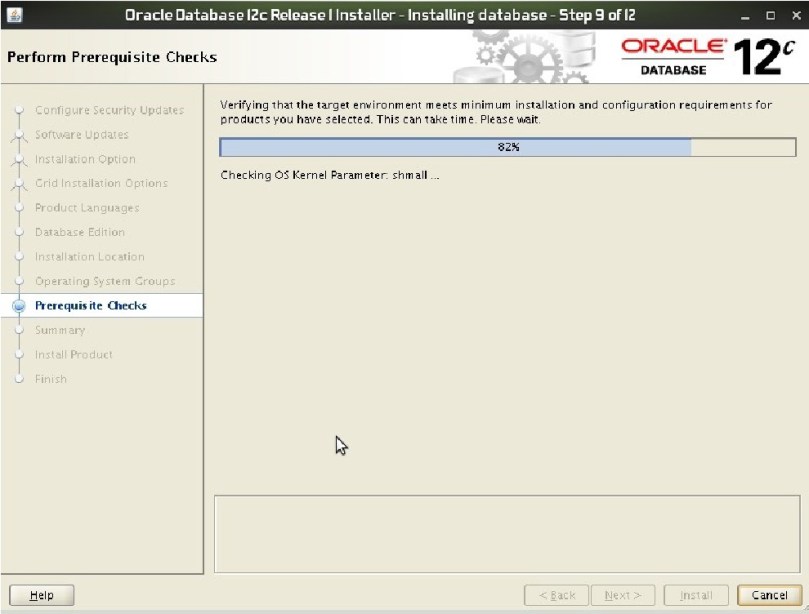Click the Configure Security Updates step

(x=109, y=110)
